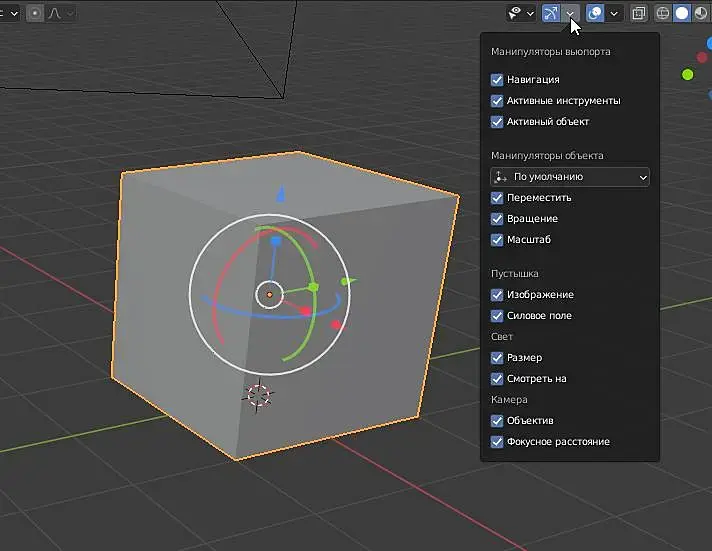Expand the object types visibility dropdown arrow

pyautogui.click(x=530, y=14)
